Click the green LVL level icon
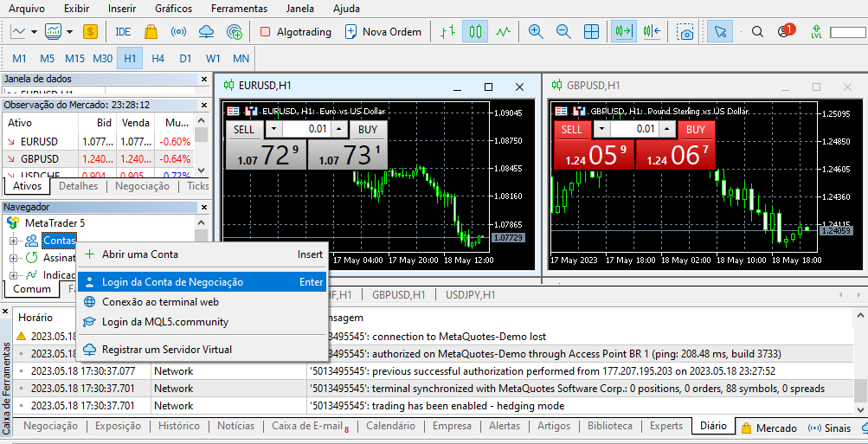 pos(816,31)
